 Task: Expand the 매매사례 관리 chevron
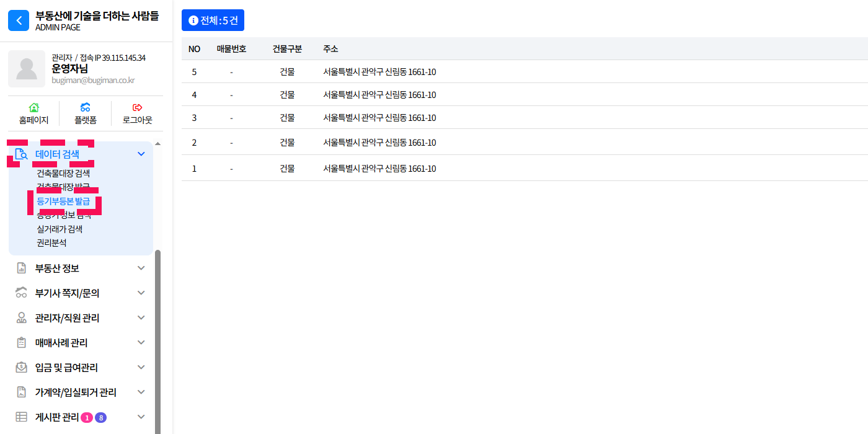[141, 342]
